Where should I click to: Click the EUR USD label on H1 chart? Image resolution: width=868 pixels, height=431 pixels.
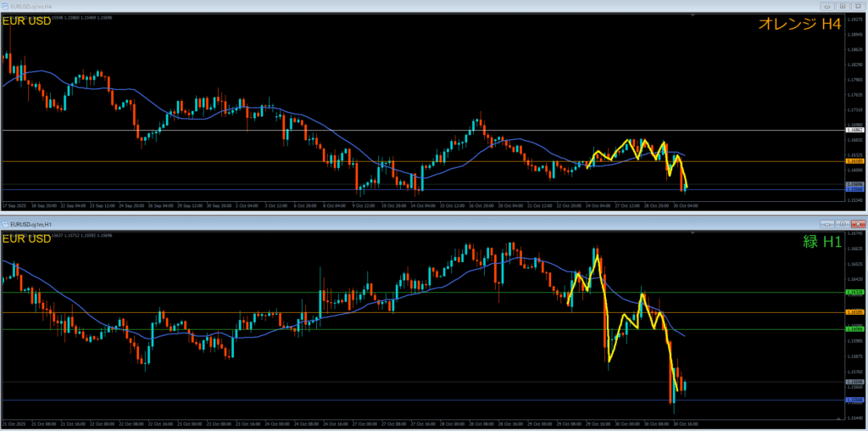(27, 239)
